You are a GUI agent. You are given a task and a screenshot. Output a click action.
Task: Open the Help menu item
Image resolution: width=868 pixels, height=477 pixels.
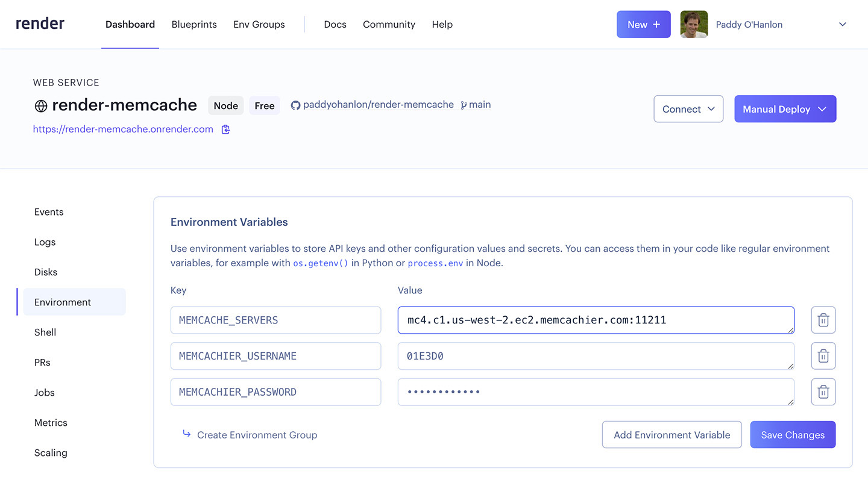[x=442, y=25]
